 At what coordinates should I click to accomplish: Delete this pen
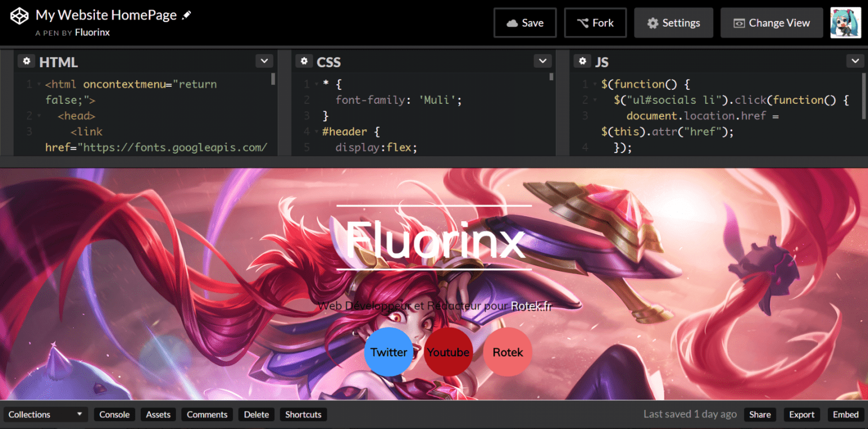256,414
